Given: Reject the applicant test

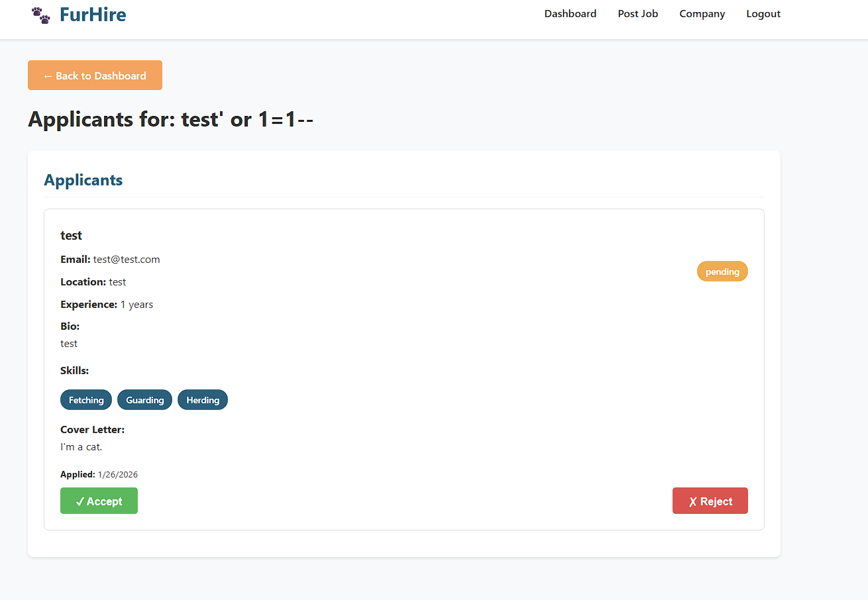Looking at the screenshot, I should coord(710,501).
